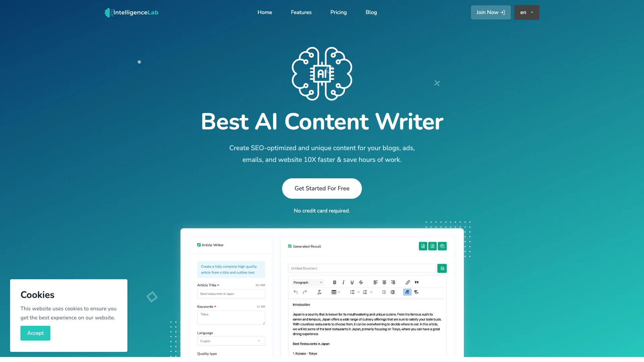The image size is (644, 362).
Task: Click Get Started For Free button
Action: 322,188
